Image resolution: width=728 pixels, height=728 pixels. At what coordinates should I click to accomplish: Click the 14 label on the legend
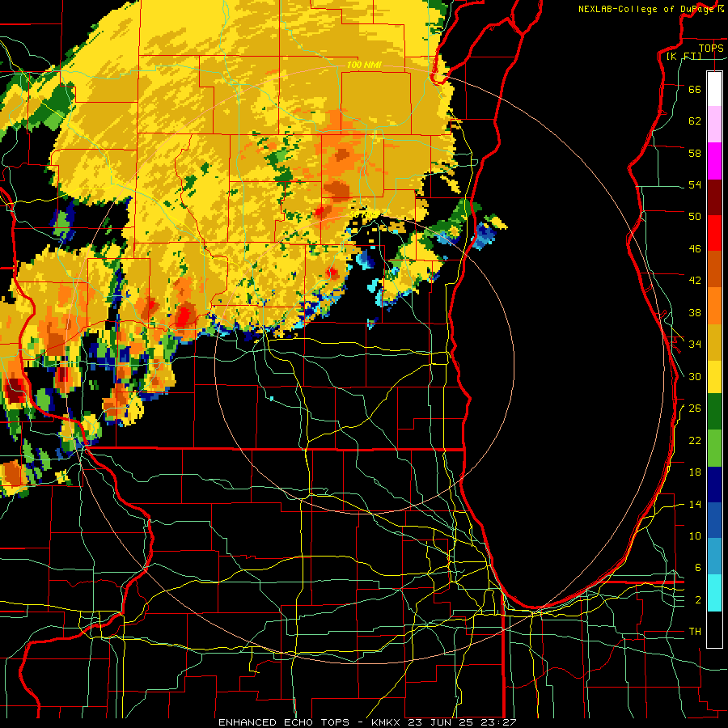pos(695,504)
